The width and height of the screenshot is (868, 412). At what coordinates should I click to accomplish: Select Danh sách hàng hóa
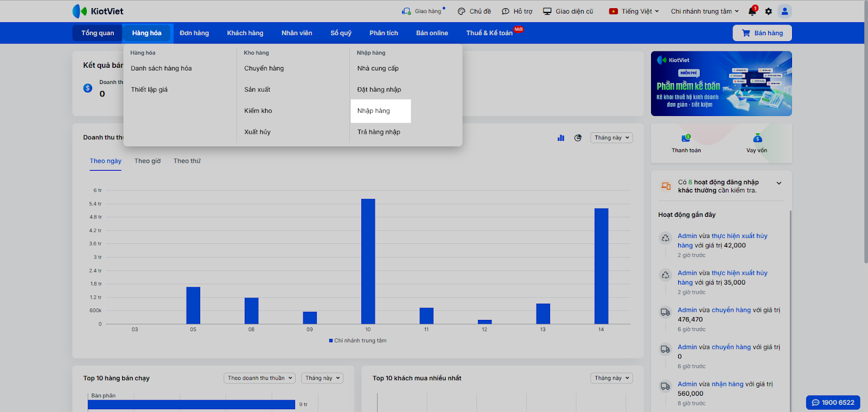point(161,68)
